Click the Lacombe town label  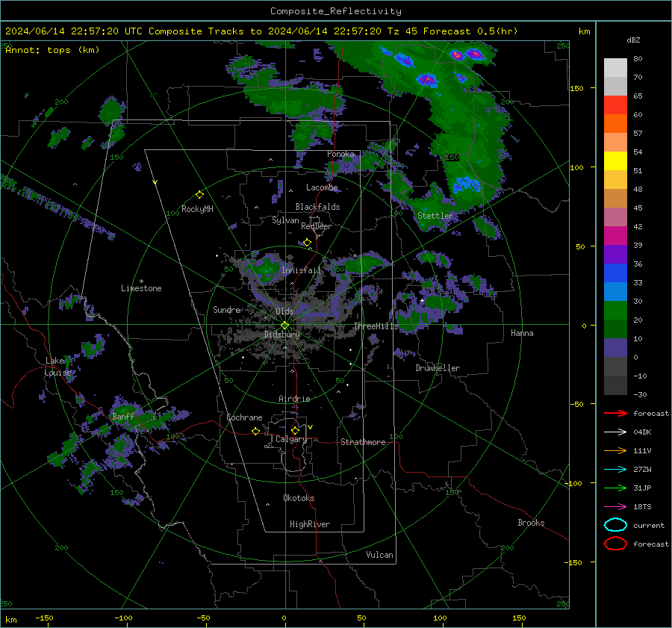tap(322, 187)
